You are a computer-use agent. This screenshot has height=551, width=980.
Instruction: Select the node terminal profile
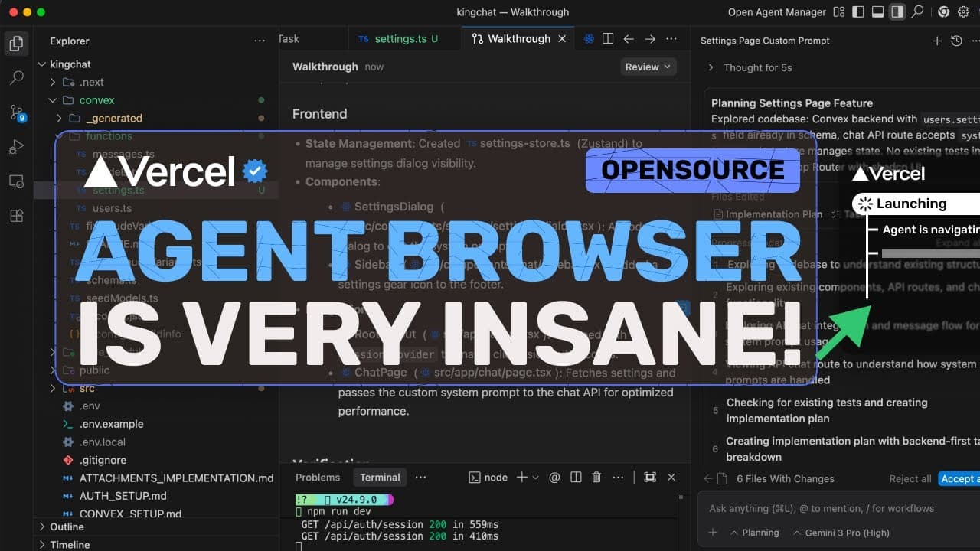point(488,477)
